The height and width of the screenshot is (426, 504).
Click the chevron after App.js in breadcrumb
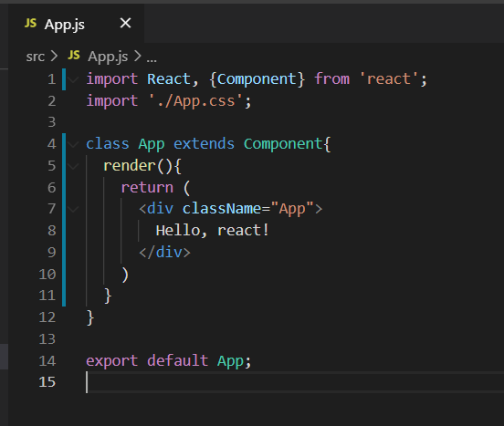[138, 57]
